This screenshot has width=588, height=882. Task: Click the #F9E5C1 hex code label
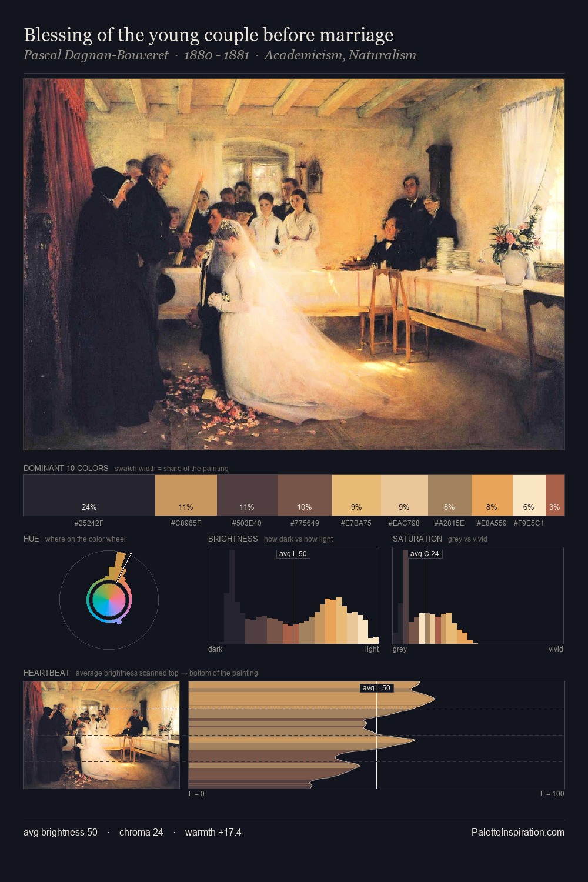coord(529,523)
